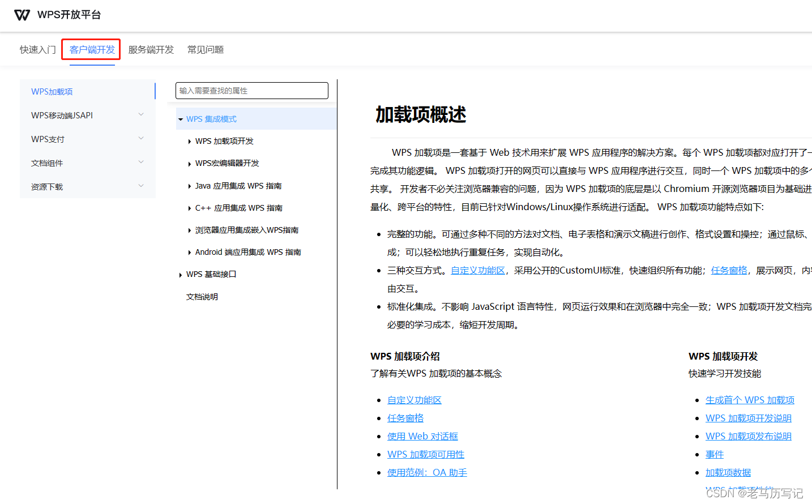Expand the WPS宏编辑器开发 tree arrow
Viewport: 812px width, 504px height.
point(190,164)
